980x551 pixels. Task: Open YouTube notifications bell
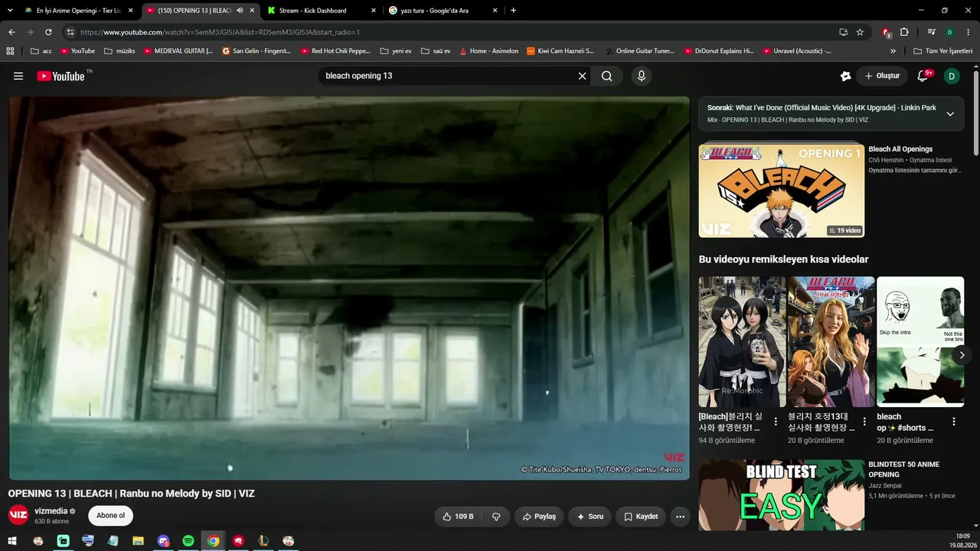923,76
